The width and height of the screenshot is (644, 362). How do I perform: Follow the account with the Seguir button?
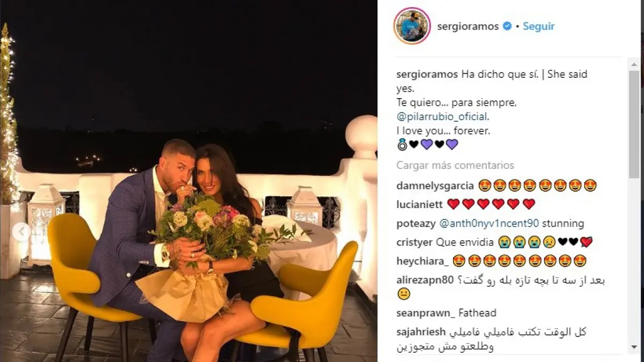tap(539, 26)
